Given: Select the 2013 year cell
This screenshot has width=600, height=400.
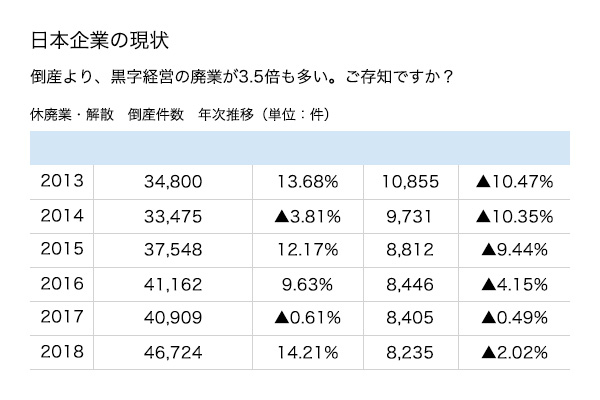Looking at the screenshot, I should pyautogui.click(x=62, y=181).
